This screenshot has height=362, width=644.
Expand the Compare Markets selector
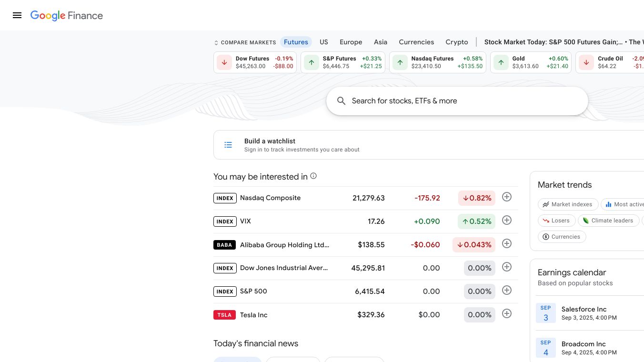tap(245, 42)
